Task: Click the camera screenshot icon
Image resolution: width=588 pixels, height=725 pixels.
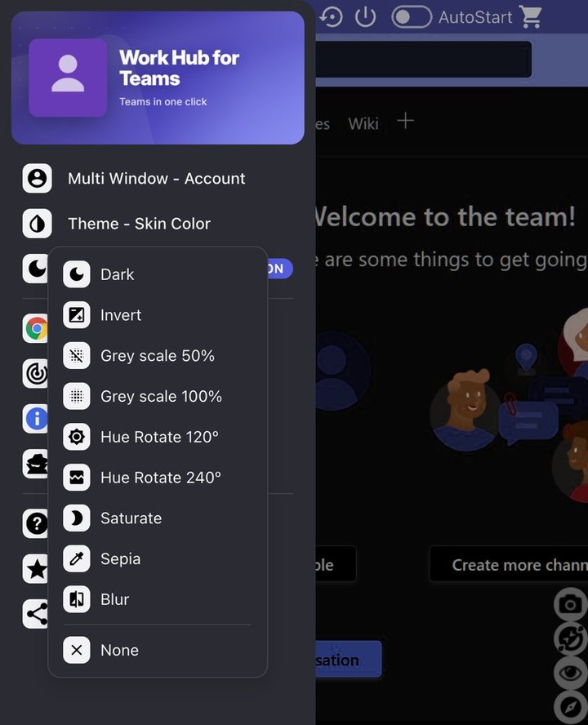Action: pyautogui.click(x=570, y=604)
